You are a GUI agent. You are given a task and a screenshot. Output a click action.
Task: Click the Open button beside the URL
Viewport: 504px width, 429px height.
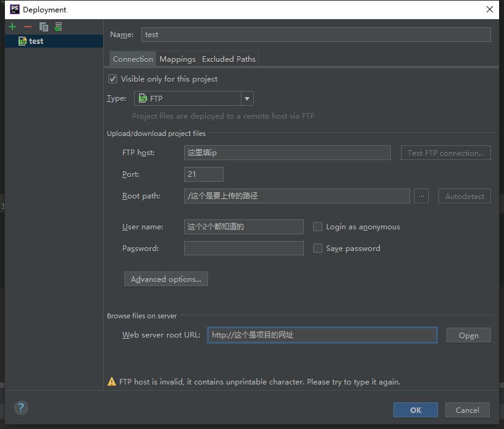tap(468, 336)
